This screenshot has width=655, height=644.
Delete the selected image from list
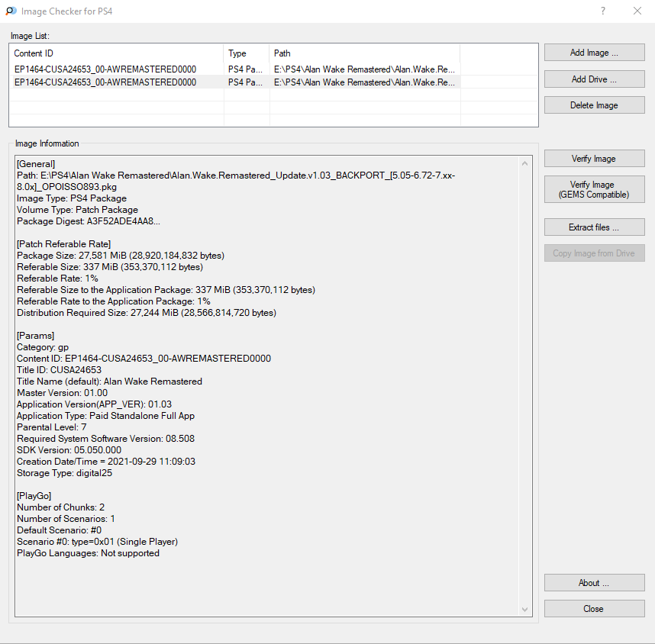[594, 105]
